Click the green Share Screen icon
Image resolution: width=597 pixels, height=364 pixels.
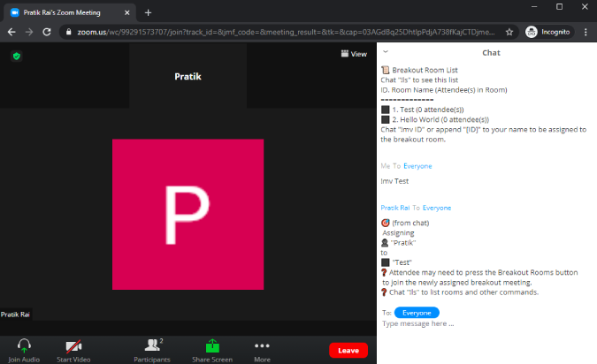point(212,345)
